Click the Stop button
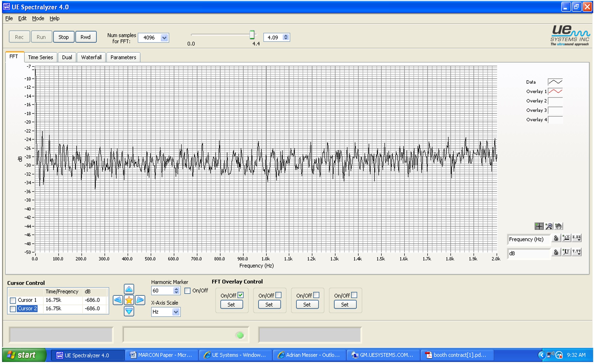Image resolution: width=594 pixels, height=364 pixels. coord(64,37)
